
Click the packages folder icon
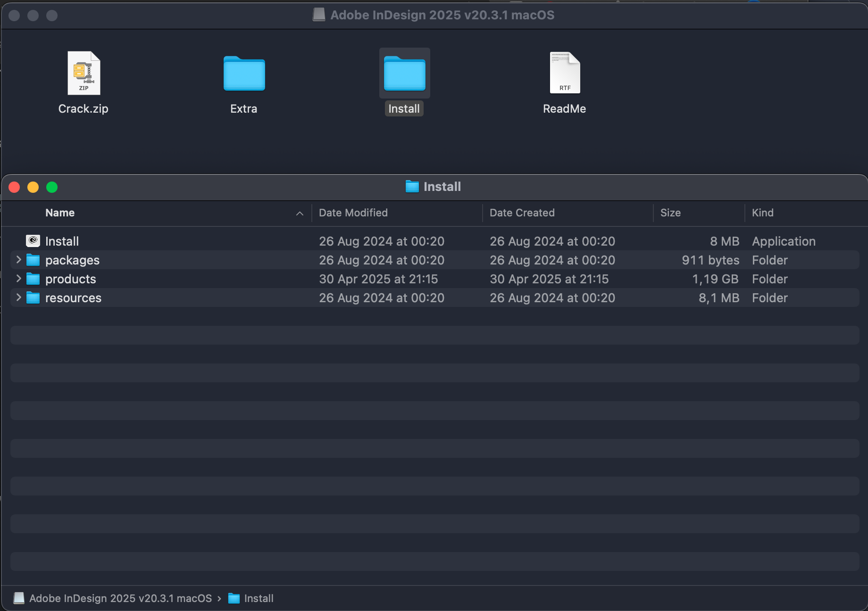click(x=33, y=260)
